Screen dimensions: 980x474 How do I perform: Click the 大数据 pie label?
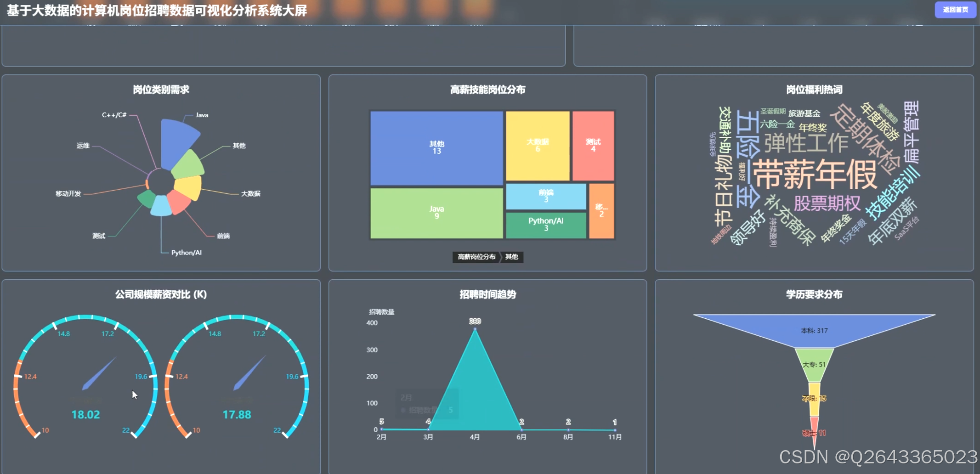tap(250, 193)
